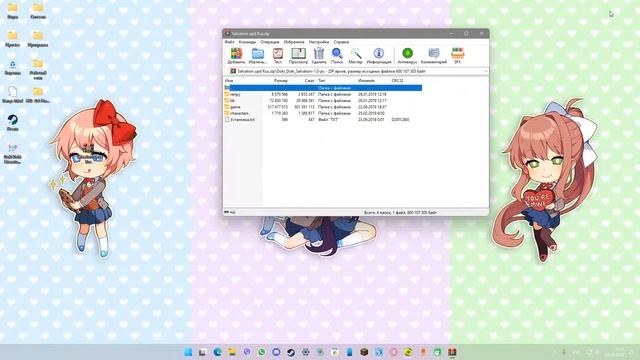The height and width of the screenshot is (360, 640).
Task: Open the Файл menu in WinRAR
Action: [x=229, y=42]
